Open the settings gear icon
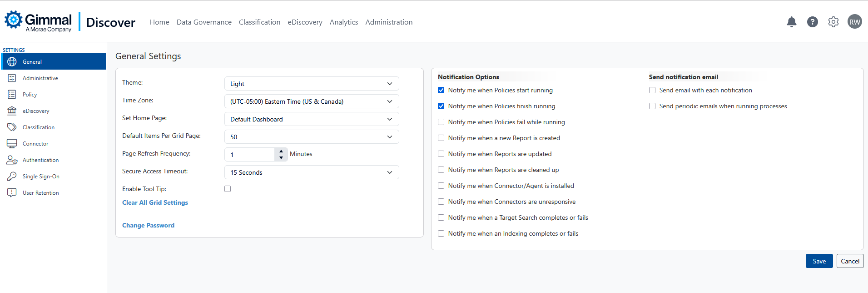The image size is (868, 293). (x=833, y=22)
